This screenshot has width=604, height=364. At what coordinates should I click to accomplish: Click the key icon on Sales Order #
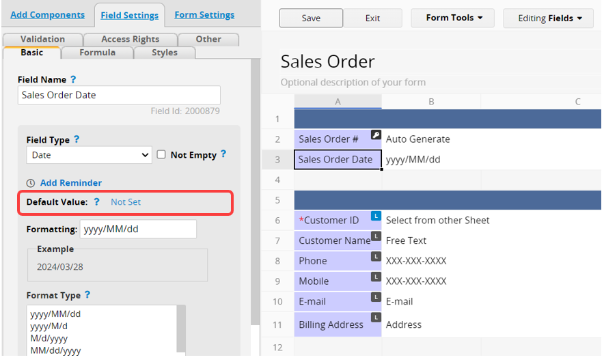coord(376,135)
